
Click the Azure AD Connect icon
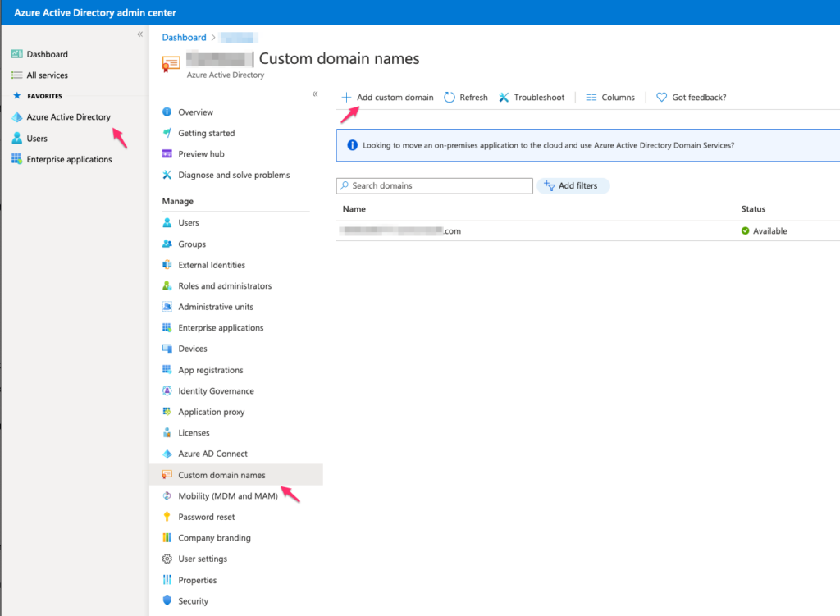click(x=167, y=454)
